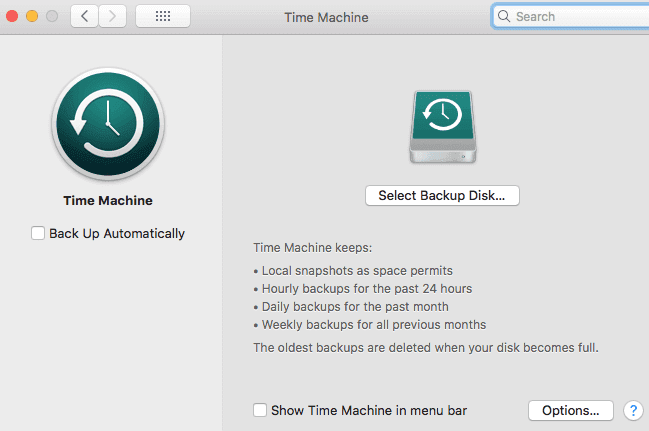Image resolution: width=649 pixels, height=431 pixels.
Task: Click the magnifying glass search icon
Action: (x=504, y=16)
